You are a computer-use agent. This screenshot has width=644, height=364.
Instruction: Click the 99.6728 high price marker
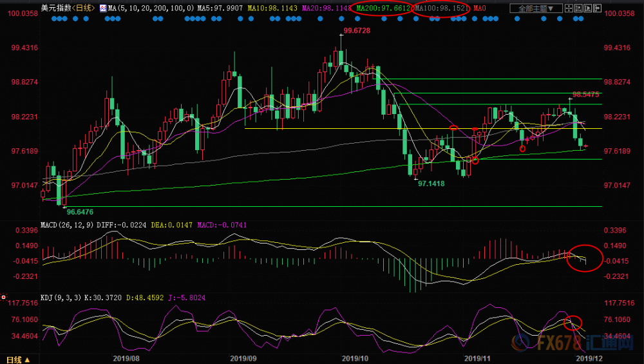point(357,30)
